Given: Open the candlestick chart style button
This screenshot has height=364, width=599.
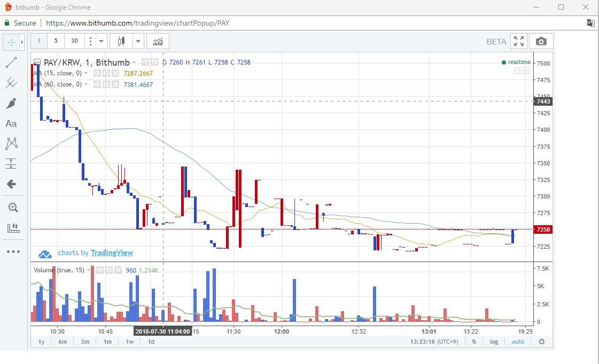Looking at the screenshot, I should pos(121,41).
